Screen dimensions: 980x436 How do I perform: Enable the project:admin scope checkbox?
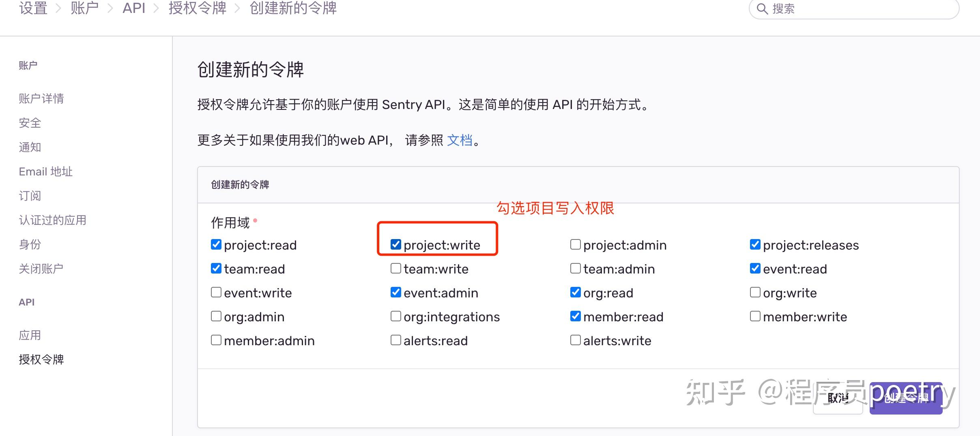tap(575, 244)
